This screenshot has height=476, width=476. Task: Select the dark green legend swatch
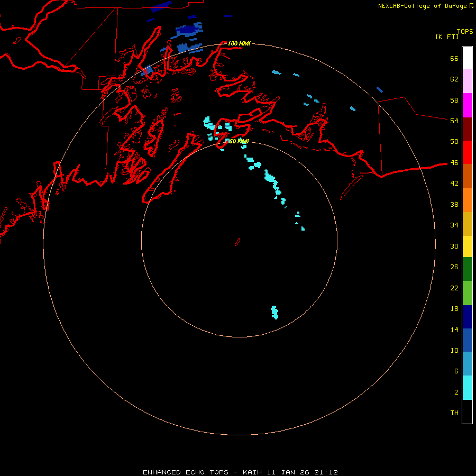click(467, 269)
